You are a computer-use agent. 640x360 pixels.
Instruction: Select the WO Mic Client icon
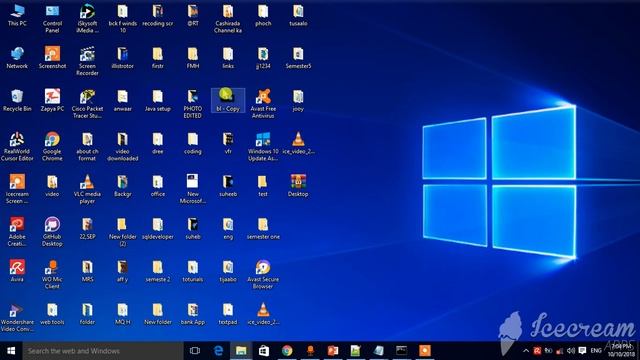point(52,274)
